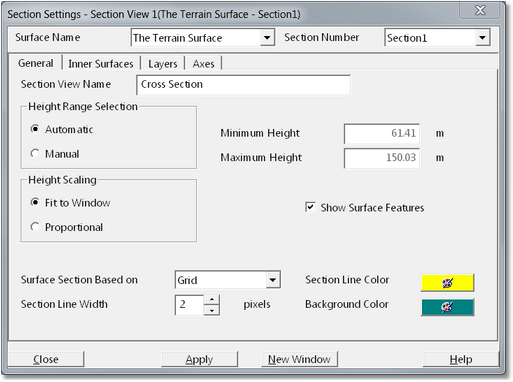Screen dimensions: 513x382
Task: Click the Height Range Selection group label
Action: point(83,106)
